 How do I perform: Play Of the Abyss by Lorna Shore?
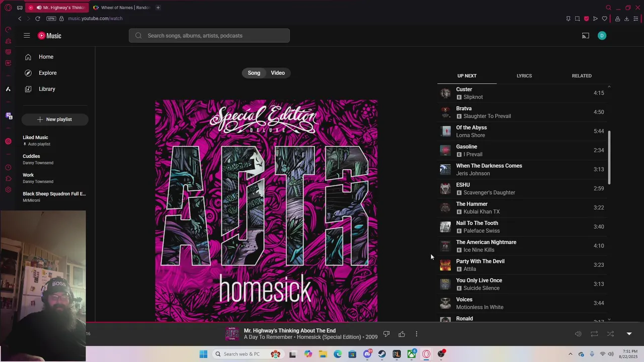[x=522, y=131]
